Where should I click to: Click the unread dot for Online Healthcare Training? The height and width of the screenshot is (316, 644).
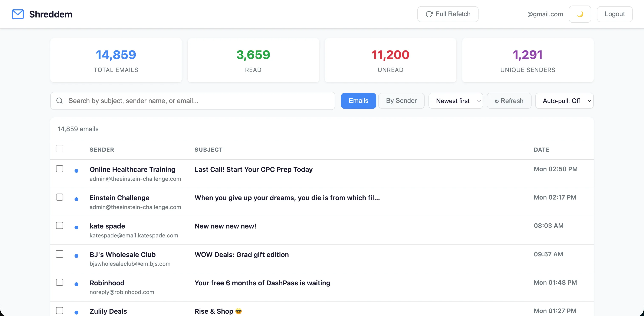[x=76, y=171]
